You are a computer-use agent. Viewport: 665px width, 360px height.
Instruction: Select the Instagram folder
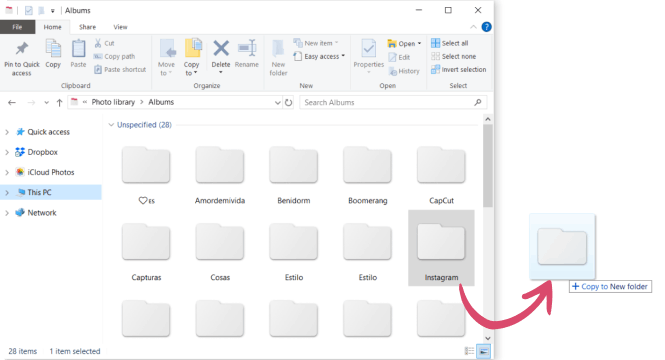click(x=441, y=248)
